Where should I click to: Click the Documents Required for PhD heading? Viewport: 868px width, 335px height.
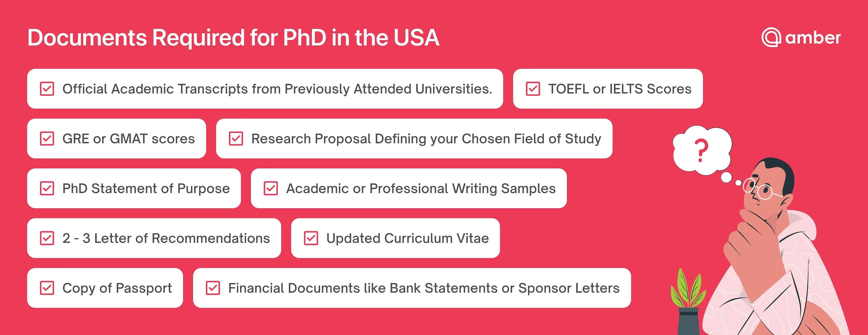pos(234,37)
